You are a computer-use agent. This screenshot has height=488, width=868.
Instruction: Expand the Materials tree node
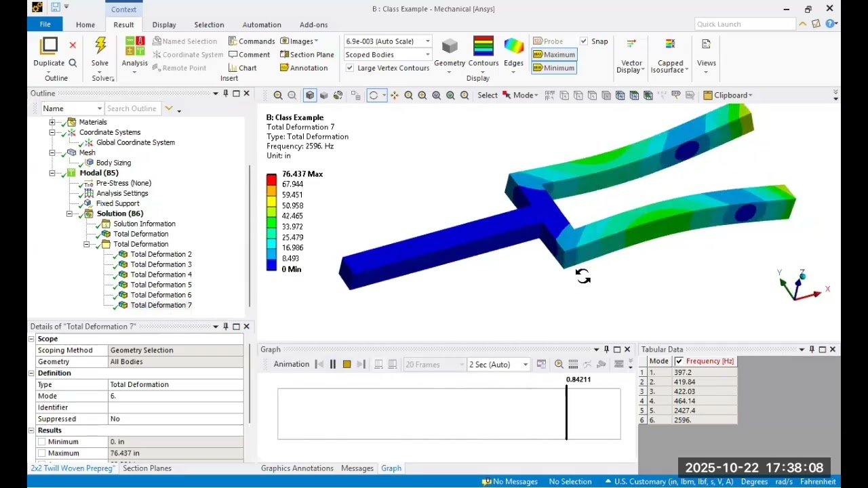pos(52,122)
